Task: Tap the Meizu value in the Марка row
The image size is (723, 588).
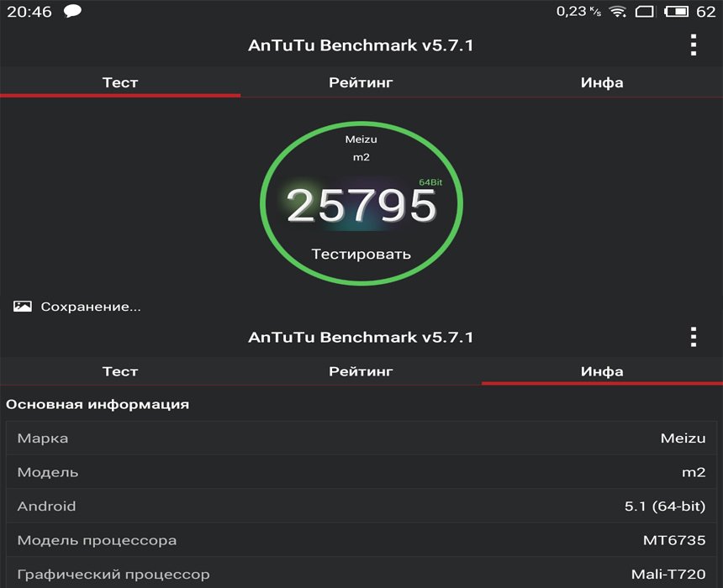Action: tap(683, 438)
